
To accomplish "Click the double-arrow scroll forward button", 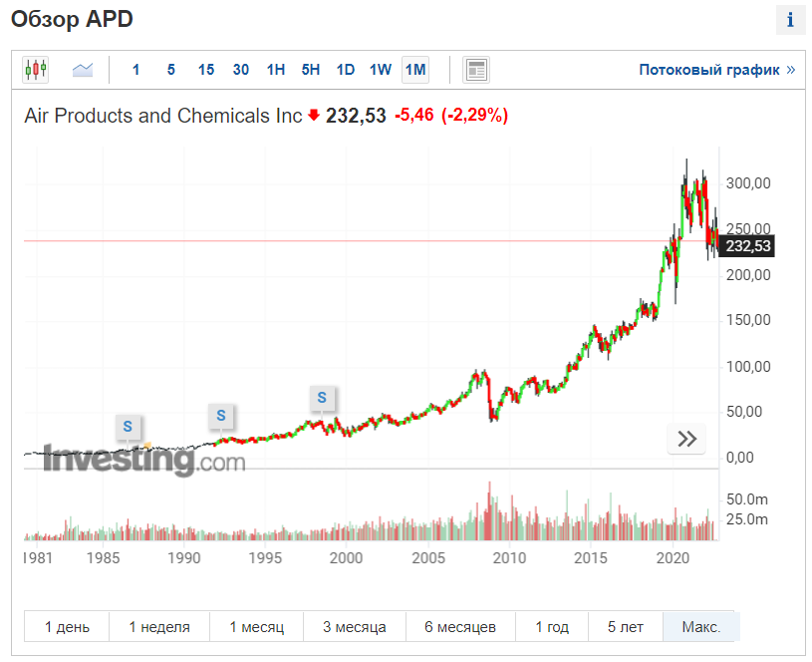I will pyautogui.click(x=686, y=439).
